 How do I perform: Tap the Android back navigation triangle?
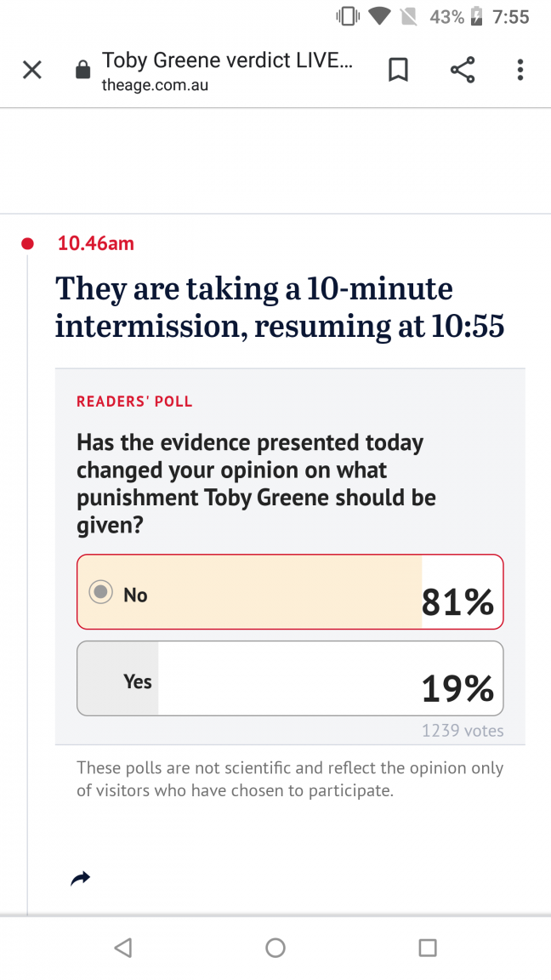point(123,948)
